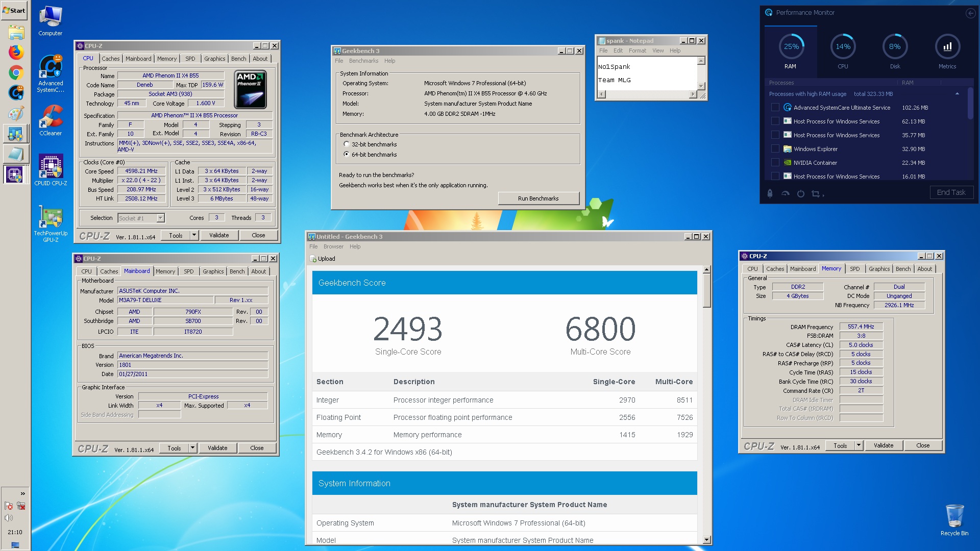The height and width of the screenshot is (551, 980).
Task: Click Upload in Geekbench results
Action: point(323,259)
